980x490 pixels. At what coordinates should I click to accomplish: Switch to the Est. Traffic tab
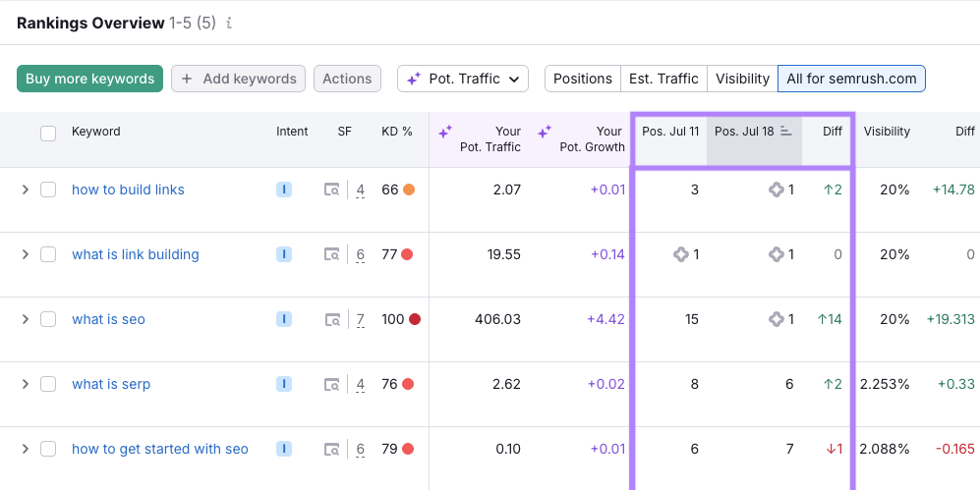coord(663,79)
